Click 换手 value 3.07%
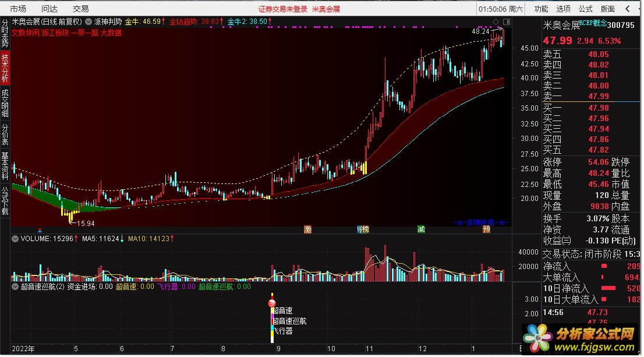Viewport: 644px width, 357px height. [597, 218]
